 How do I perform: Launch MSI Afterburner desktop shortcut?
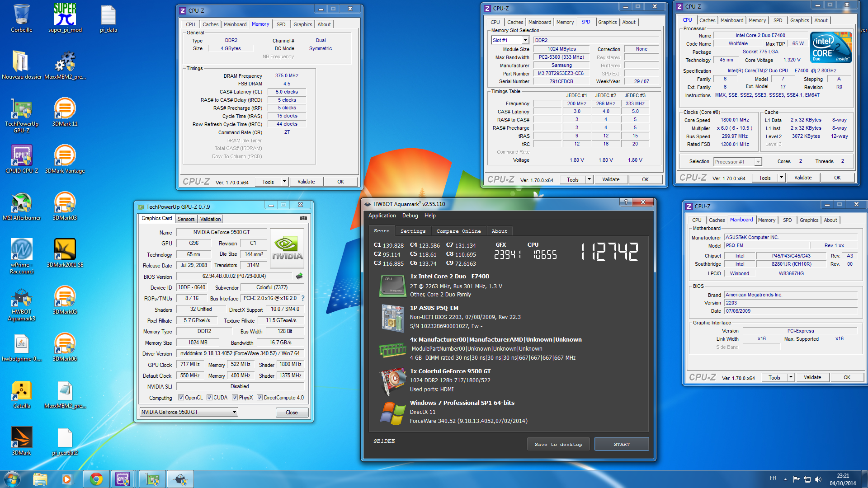(21, 206)
